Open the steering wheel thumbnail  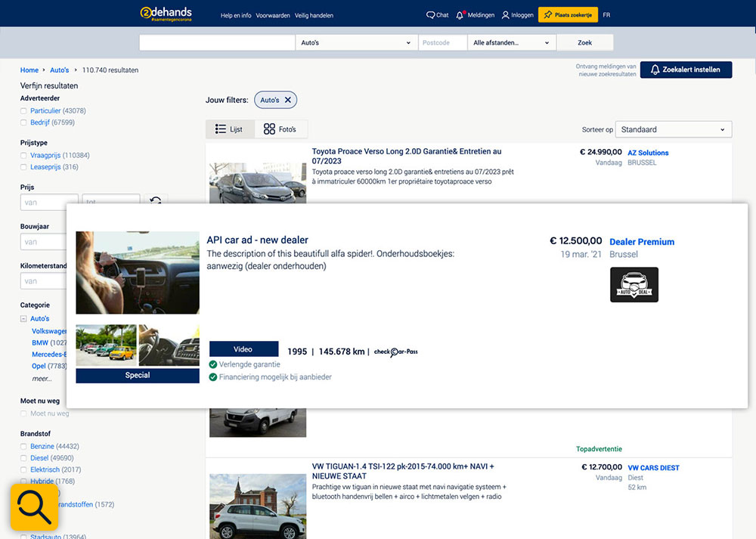[x=169, y=345]
